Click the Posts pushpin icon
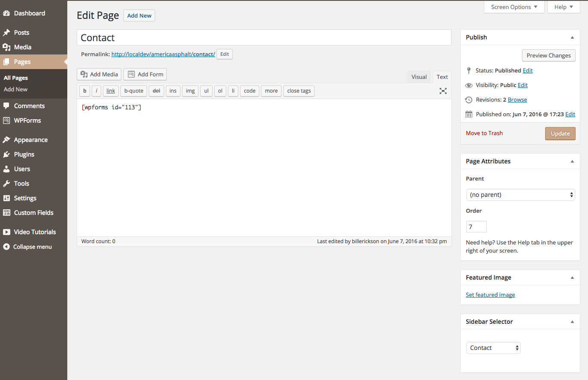588x380 pixels. [6, 33]
